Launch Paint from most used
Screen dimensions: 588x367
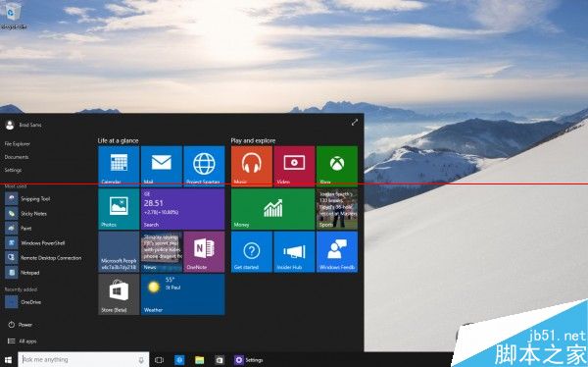pyautogui.click(x=19, y=228)
